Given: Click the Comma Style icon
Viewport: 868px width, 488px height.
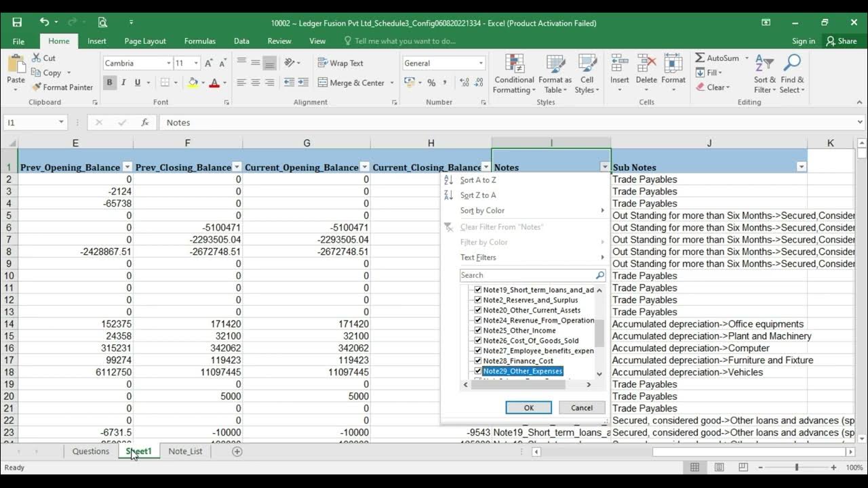Looking at the screenshot, I should click(446, 83).
